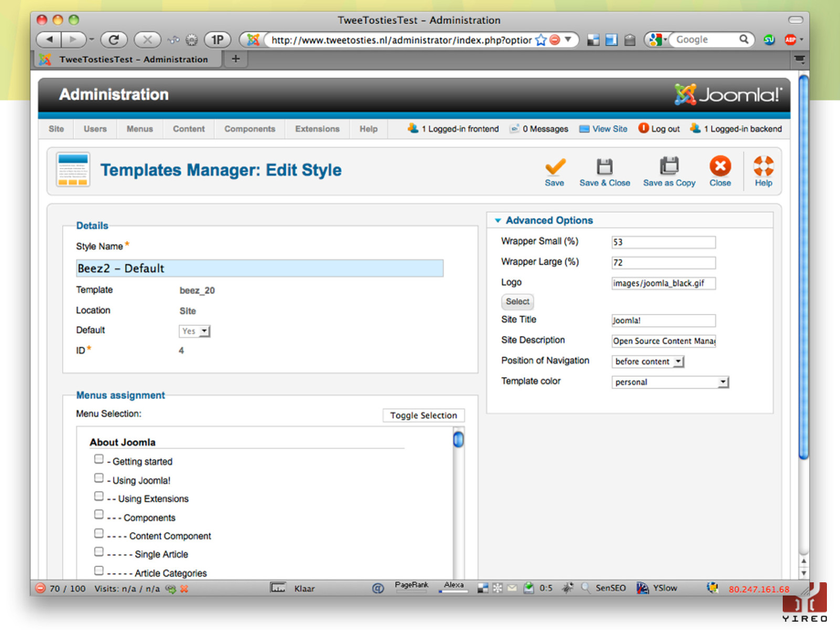Viewport: 840px width, 630px height.
Task: Click the Site Description field
Action: click(664, 341)
